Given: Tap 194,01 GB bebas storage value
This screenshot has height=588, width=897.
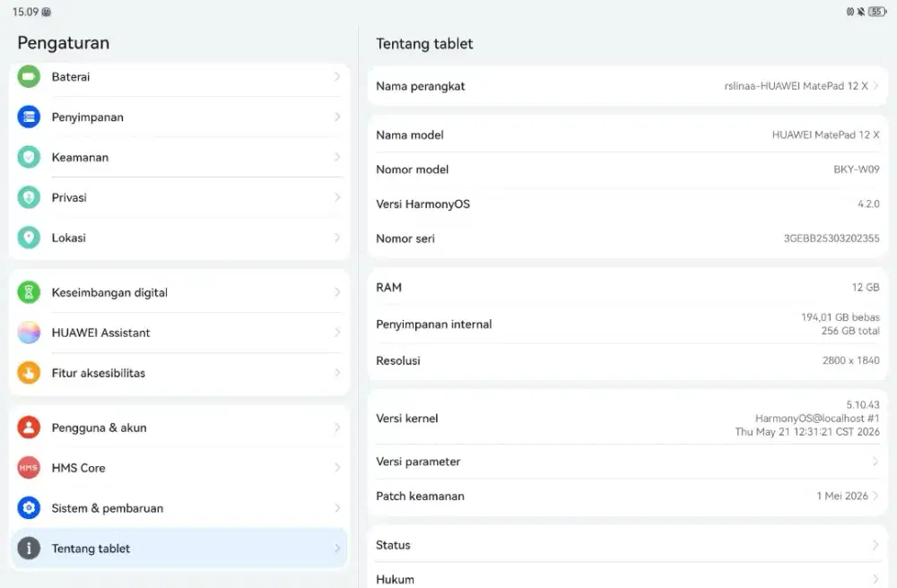Looking at the screenshot, I should click(x=840, y=317).
